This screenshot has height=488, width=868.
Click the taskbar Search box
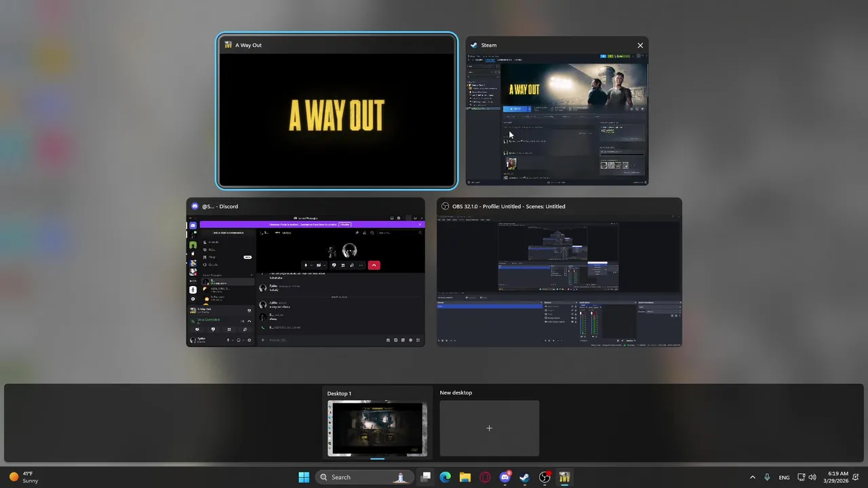(364, 477)
